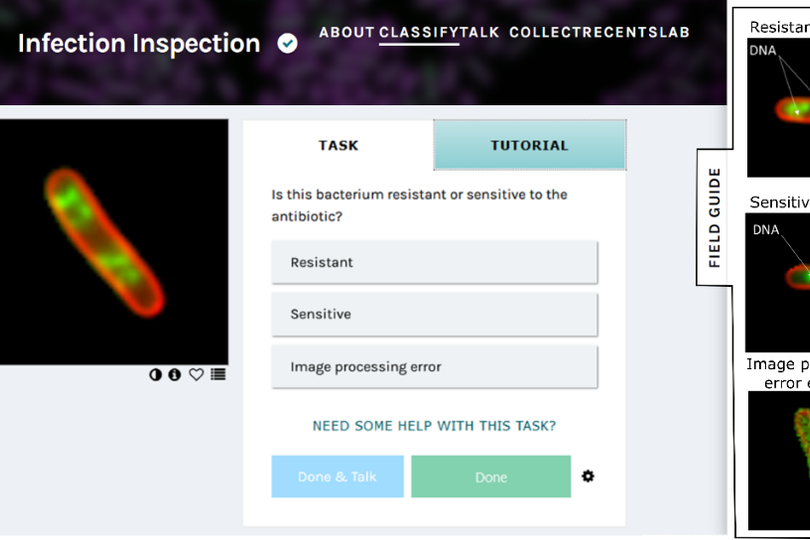Select the Resistant answer
The width and height of the screenshot is (810, 540).
click(434, 262)
